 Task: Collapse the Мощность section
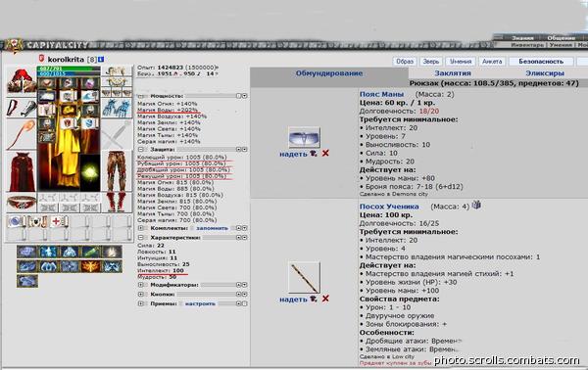pyautogui.click(x=140, y=96)
